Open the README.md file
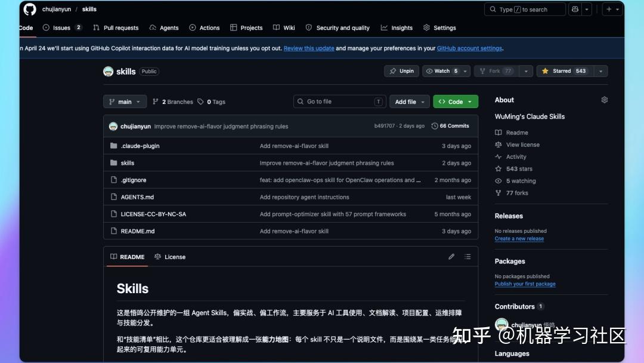This screenshot has width=644, height=363. [x=138, y=231]
